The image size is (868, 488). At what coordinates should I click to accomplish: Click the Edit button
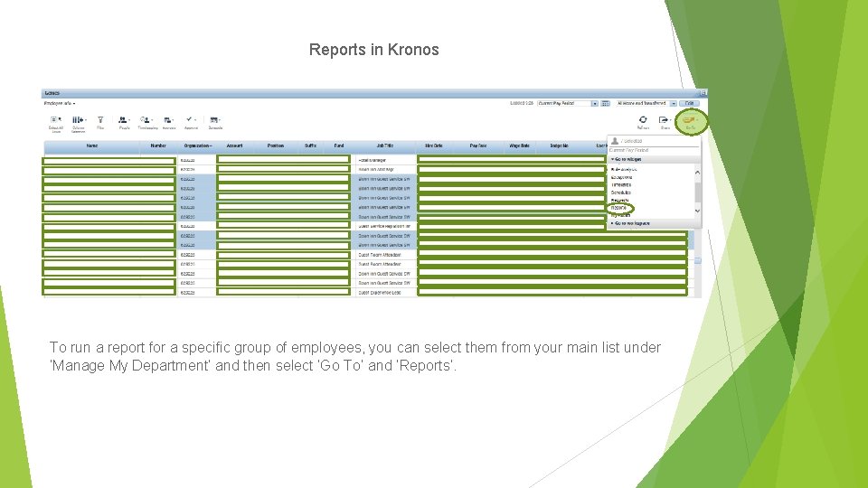(689, 103)
